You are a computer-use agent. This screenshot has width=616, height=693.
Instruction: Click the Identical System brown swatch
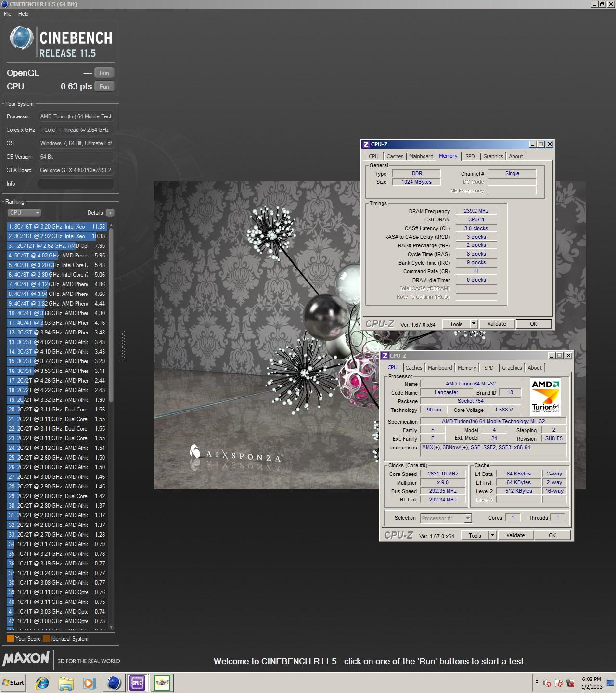pyautogui.click(x=46, y=639)
